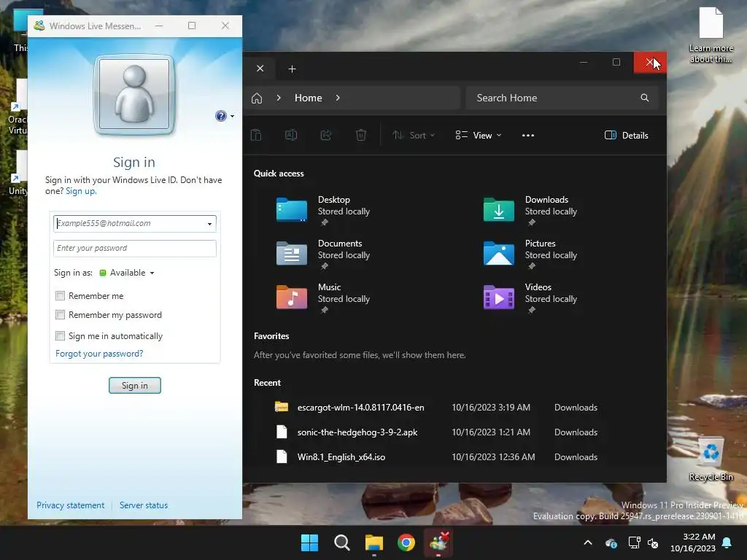Viewport: 747px width, 560px height.
Task: Click the Sign up link
Action: (80, 191)
